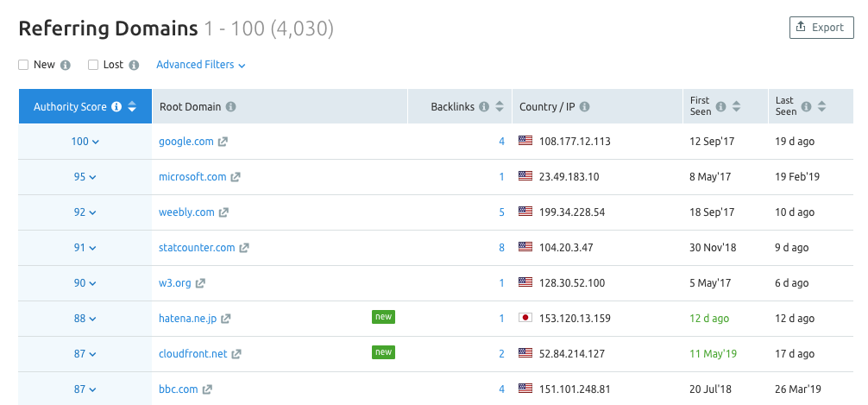Screen dimensions: 868x405
Task: Open statcounter.com external link icon
Action: point(244,248)
